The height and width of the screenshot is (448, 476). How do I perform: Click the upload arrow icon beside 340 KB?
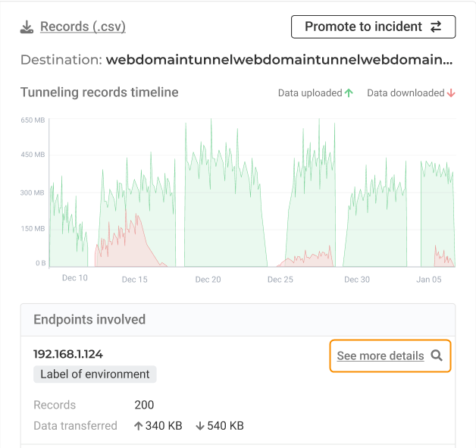pos(139,426)
